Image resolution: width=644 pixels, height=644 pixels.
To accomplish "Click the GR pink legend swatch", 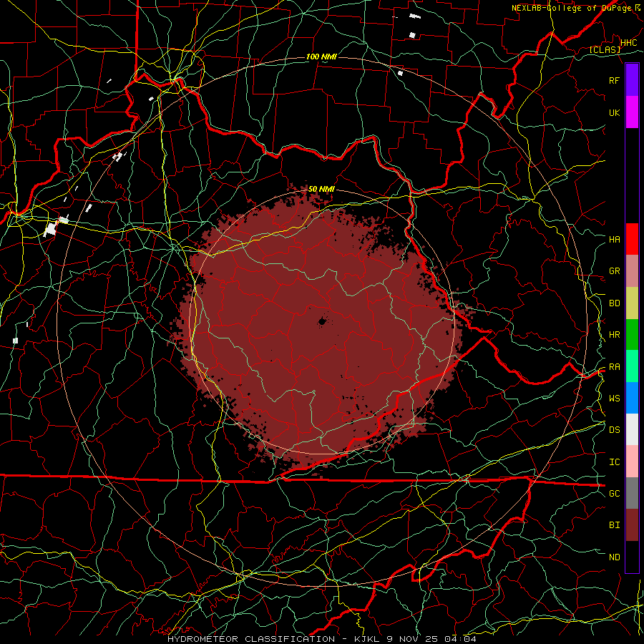I will tap(632, 271).
